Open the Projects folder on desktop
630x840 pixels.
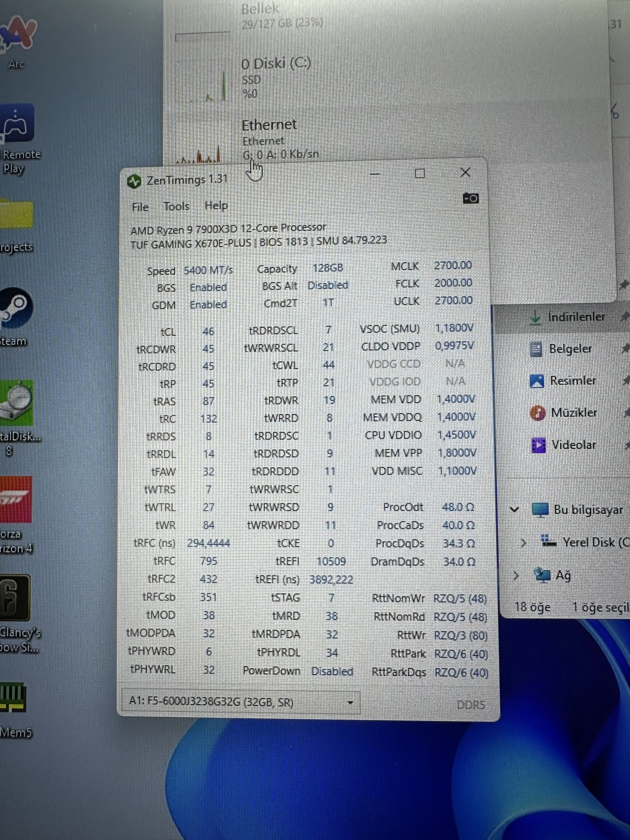[x=16, y=226]
